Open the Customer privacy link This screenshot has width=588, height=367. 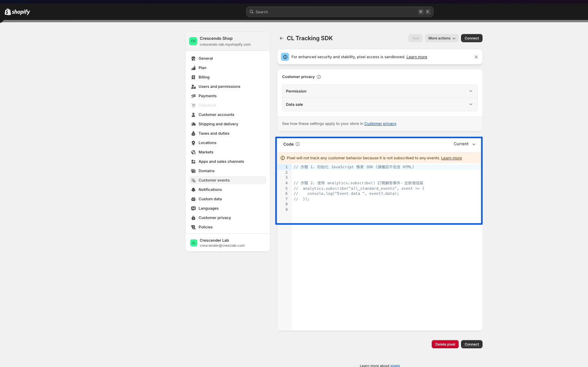pyautogui.click(x=380, y=124)
